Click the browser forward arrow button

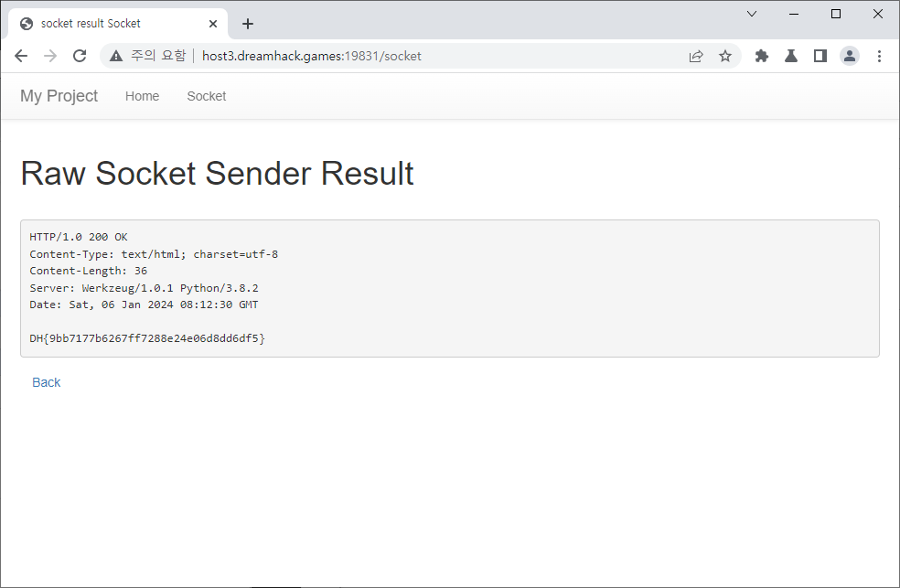pos(50,56)
